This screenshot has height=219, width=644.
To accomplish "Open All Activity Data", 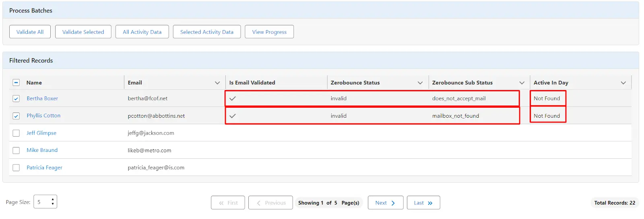I will pyautogui.click(x=142, y=32).
